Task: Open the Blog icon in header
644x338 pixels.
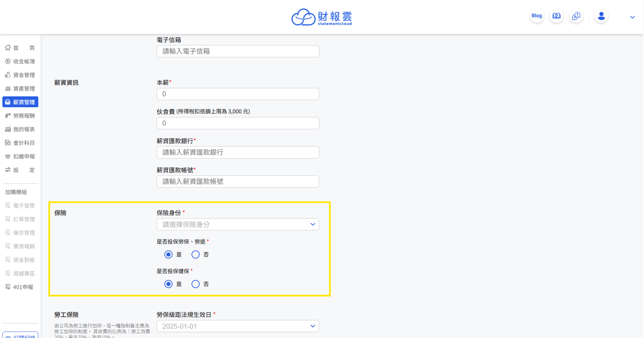Action: coord(537,16)
